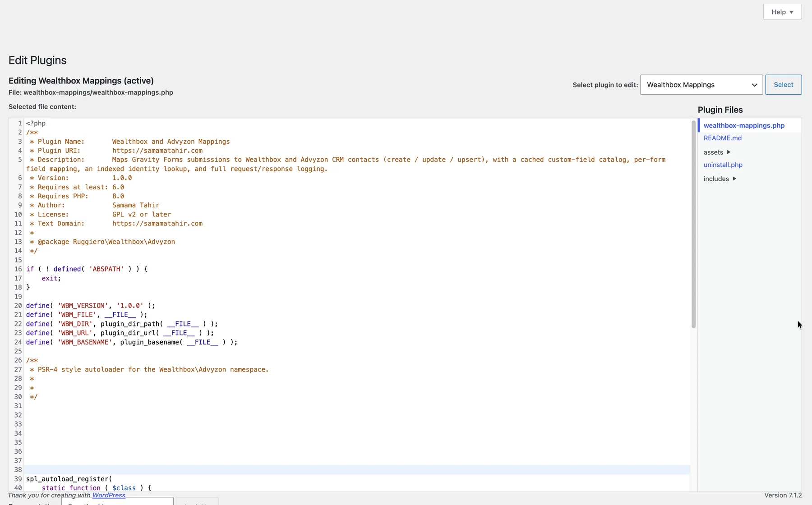Click the 'File: wealthbox-mappings/wealthbox-mappings.php' path text
812x505 pixels.
coord(91,92)
